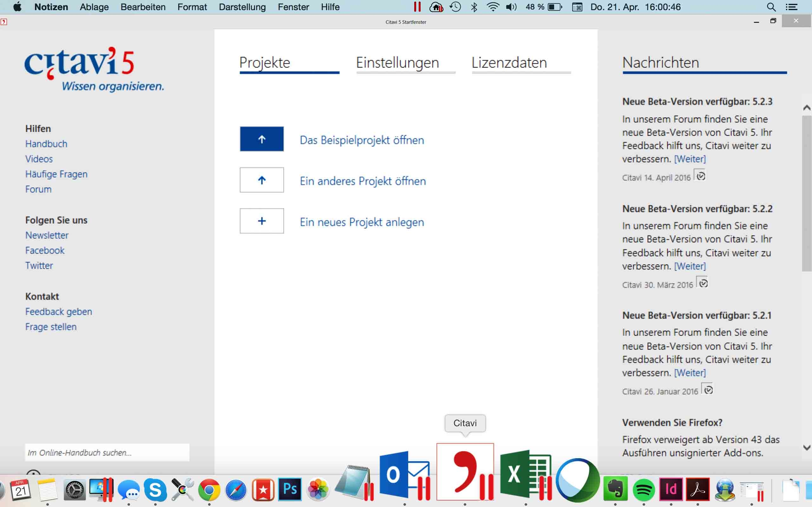The image size is (812, 507).
Task: Mark the 30. März 2016 news as read
Action: point(703,283)
